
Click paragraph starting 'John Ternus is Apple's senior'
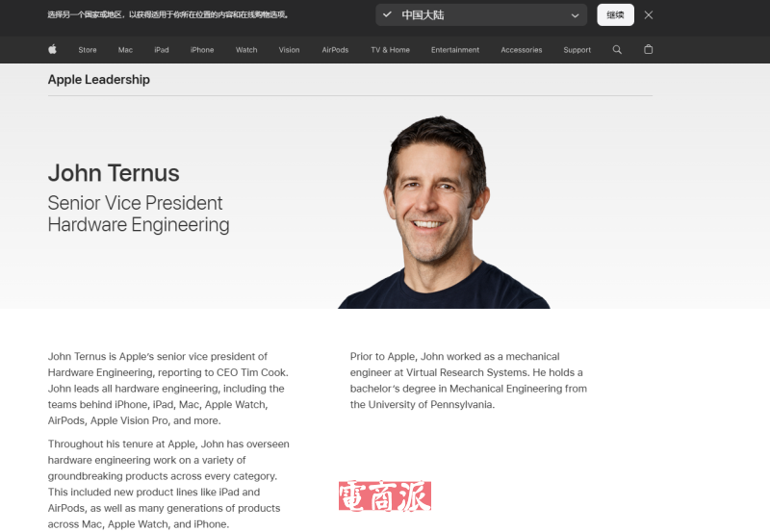[x=167, y=389]
